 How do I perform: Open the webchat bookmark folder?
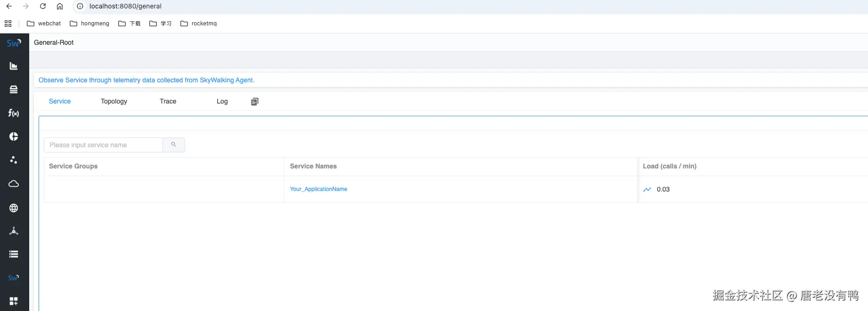(x=44, y=24)
